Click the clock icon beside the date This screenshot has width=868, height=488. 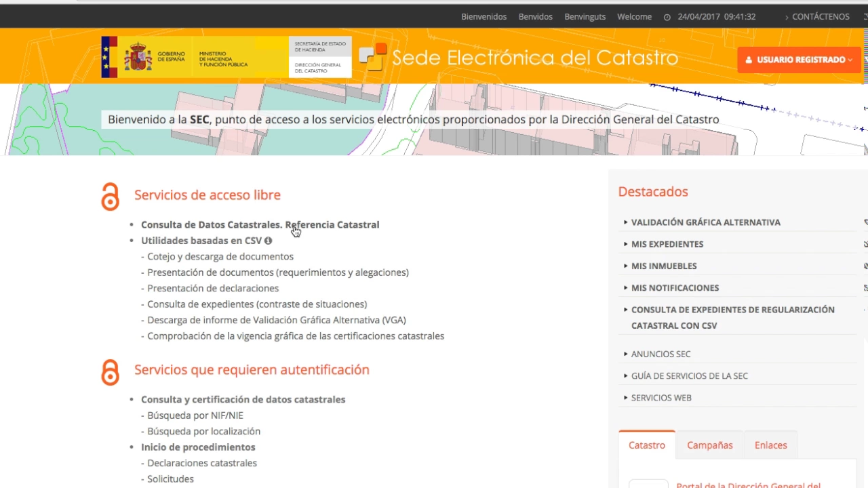(667, 17)
